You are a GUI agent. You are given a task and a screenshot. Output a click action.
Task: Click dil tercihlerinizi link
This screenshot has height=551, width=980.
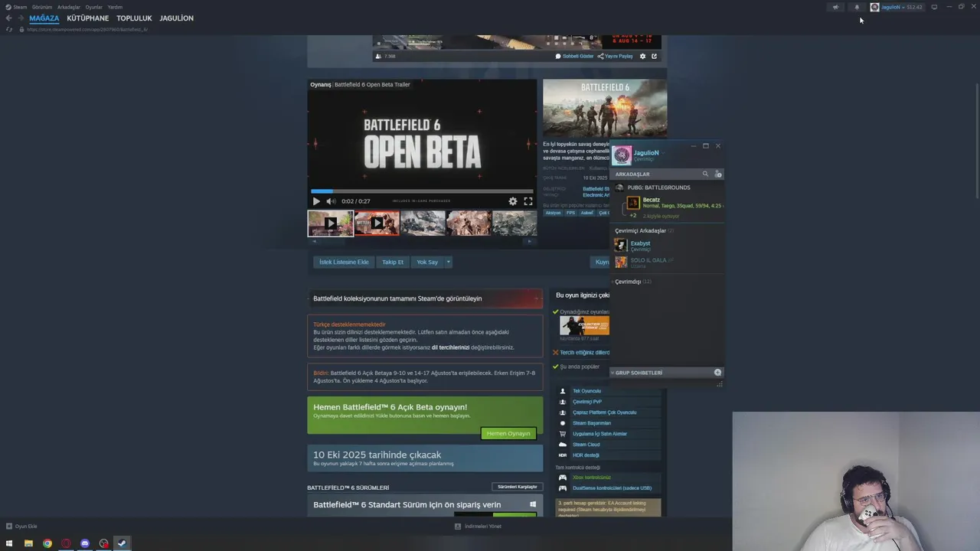[450, 347]
